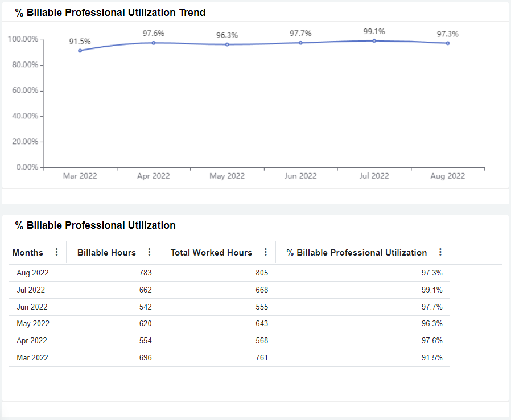Viewport: 511px width, 420px height.
Task: Click the 100.00% y-axis label
Action: [24, 39]
